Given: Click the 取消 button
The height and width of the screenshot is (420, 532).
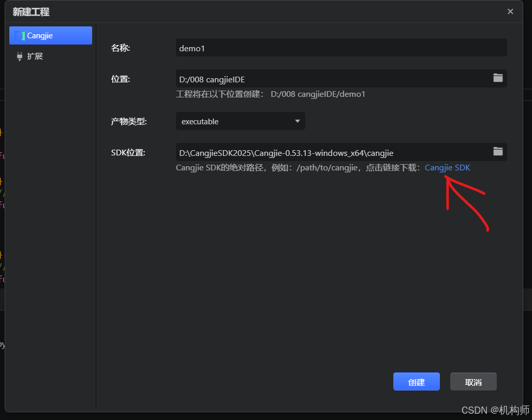Looking at the screenshot, I should tap(474, 382).
